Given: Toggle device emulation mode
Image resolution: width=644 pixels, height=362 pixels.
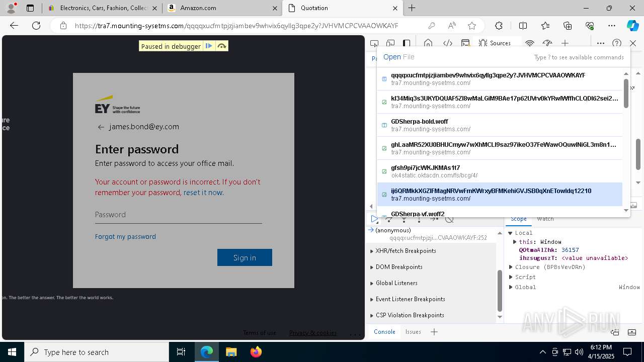Looking at the screenshot, I should click(390, 43).
